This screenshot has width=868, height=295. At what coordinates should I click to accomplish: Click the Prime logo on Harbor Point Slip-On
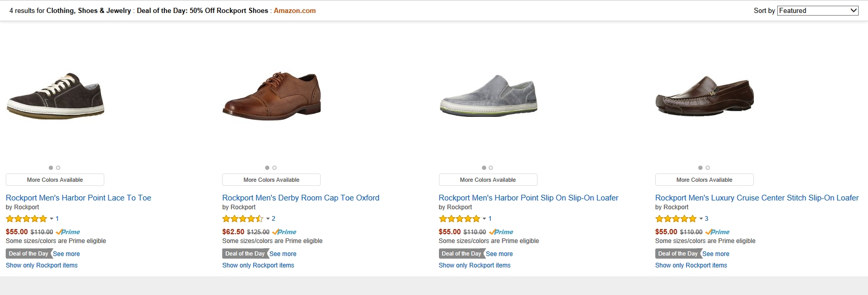tap(501, 232)
